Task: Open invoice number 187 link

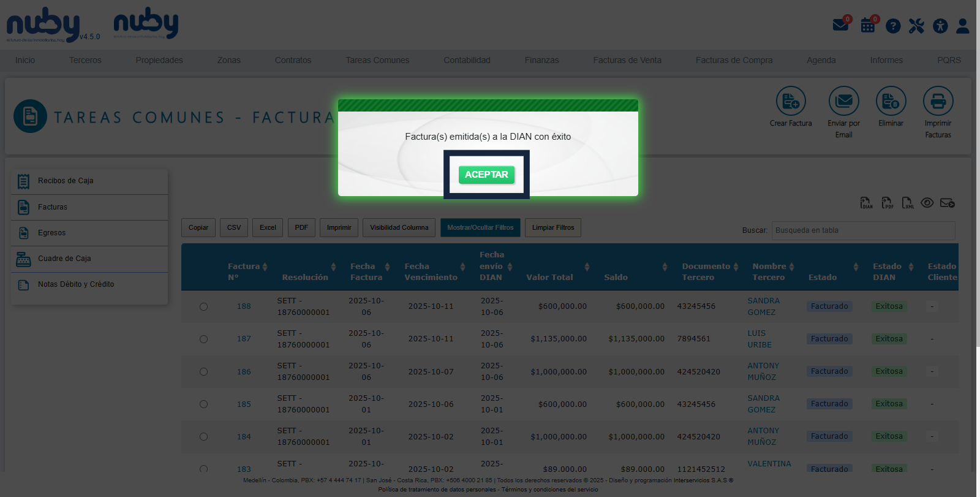Action: [244, 339]
